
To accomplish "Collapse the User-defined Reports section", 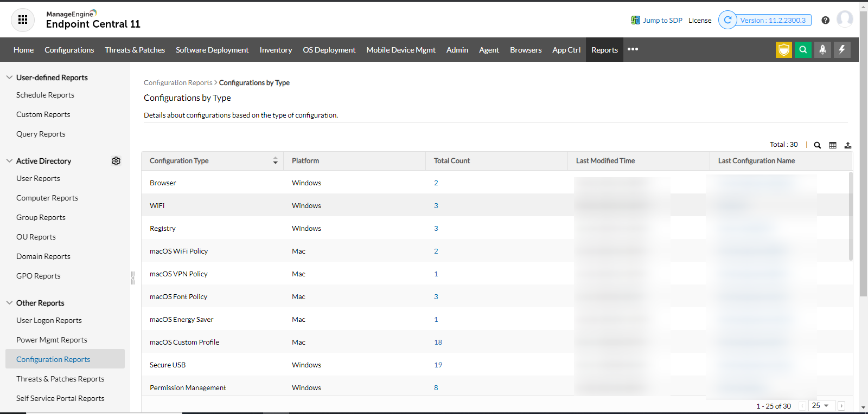I will [x=9, y=77].
